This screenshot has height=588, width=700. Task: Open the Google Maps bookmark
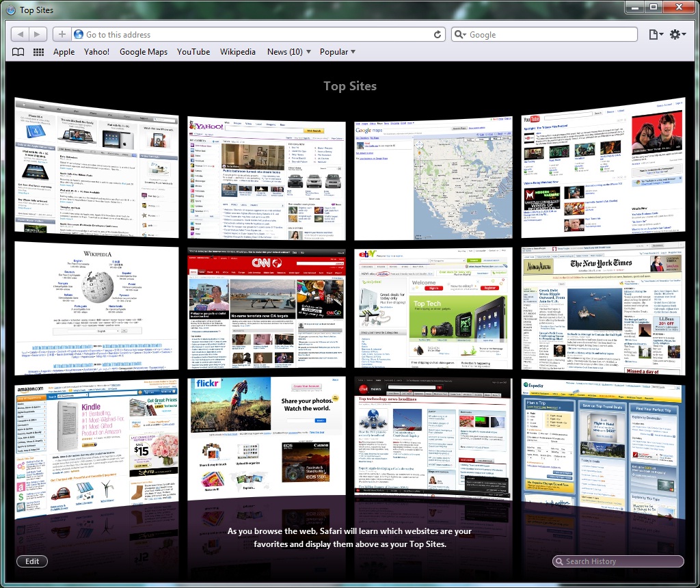tap(144, 52)
